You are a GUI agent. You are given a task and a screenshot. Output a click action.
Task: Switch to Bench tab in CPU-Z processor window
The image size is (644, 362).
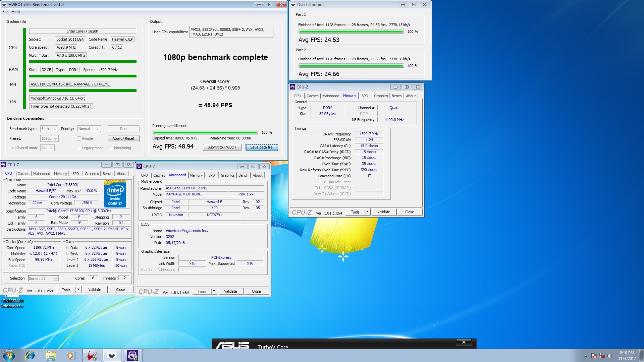pyautogui.click(x=108, y=174)
